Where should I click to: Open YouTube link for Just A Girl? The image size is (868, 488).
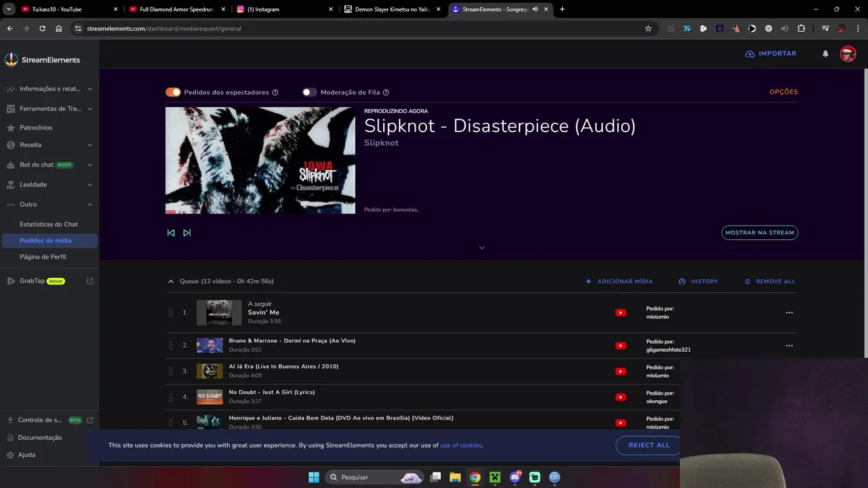[620, 397]
